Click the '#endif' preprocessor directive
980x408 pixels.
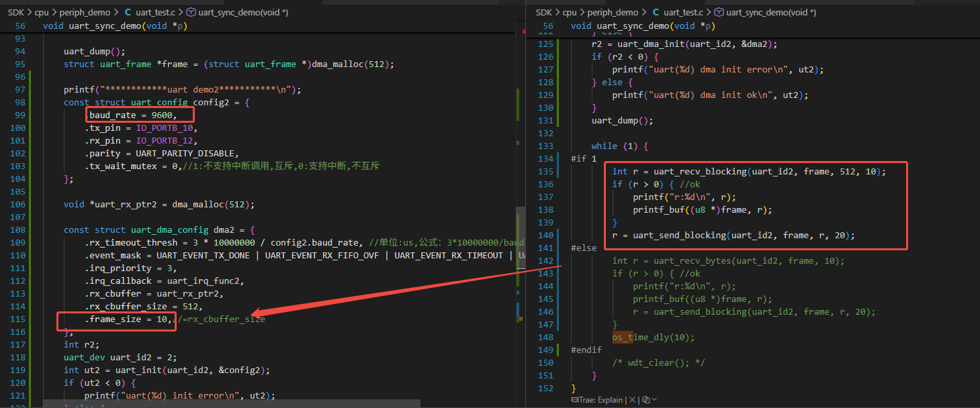point(586,350)
